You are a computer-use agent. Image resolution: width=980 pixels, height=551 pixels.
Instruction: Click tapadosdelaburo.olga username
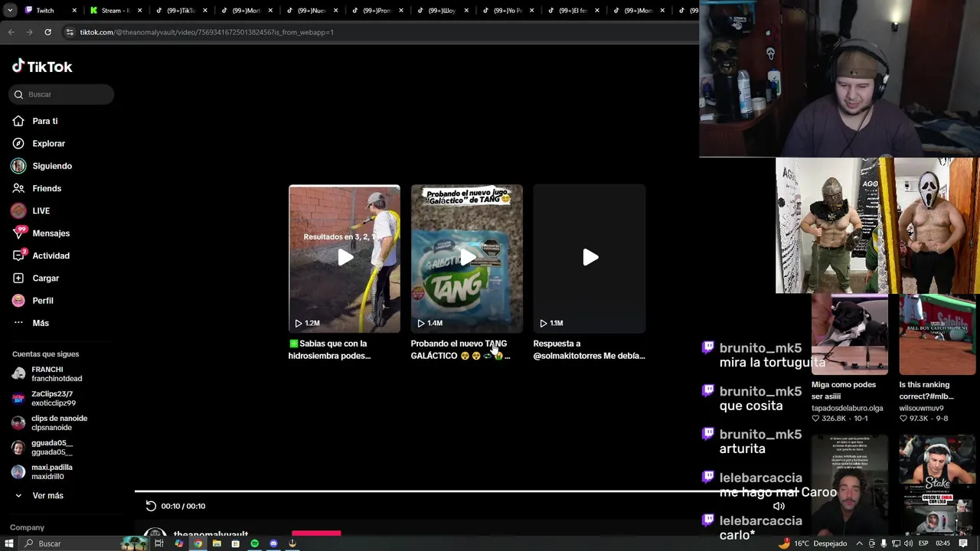click(847, 408)
